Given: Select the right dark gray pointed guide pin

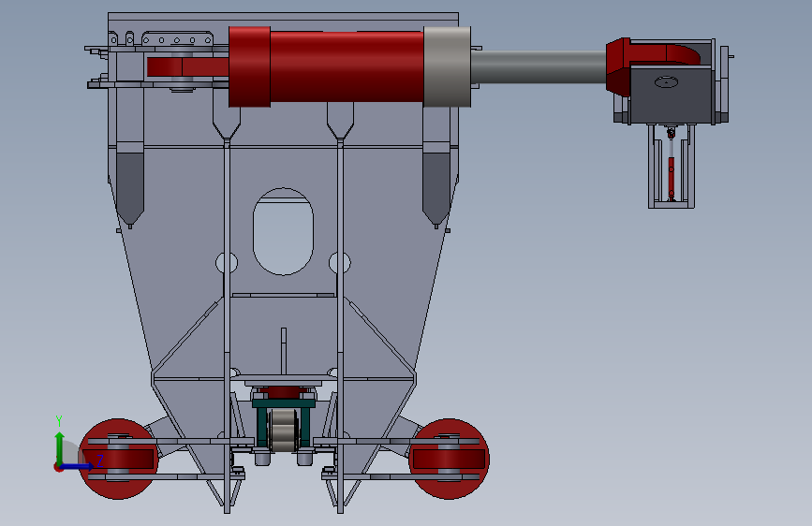Looking at the screenshot, I should 436,187.
